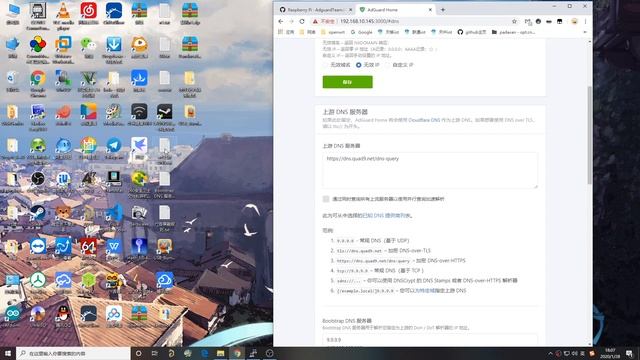
Task: Open the Google bookmark
Action: (362, 32)
